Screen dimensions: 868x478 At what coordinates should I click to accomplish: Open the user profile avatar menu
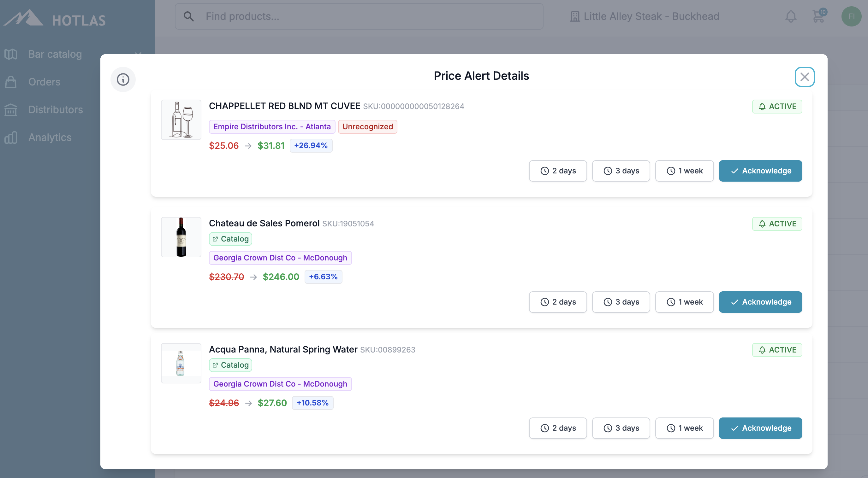coord(852,16)
